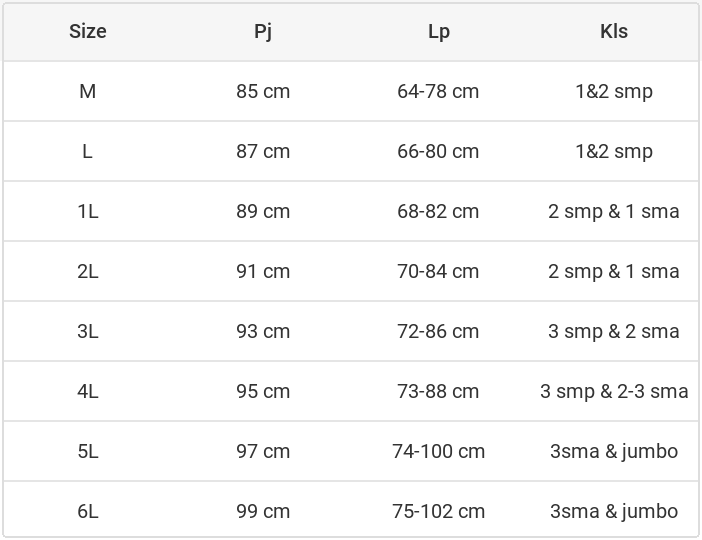The height and width of the screenshot is (540, 702).
Task: Select the 6L size cell
Action: (x=88, y=511)
